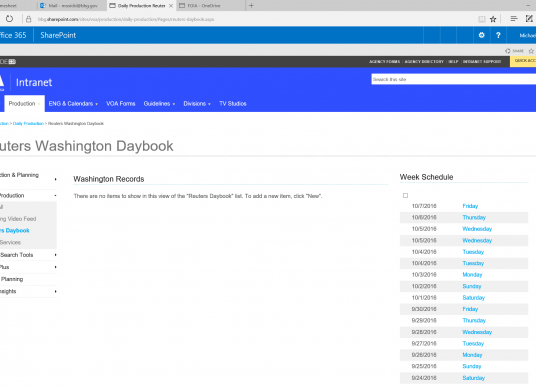Open the ENG & Calendars menu
The width and height of the screenshot is (536, 386).
[71, 104]
